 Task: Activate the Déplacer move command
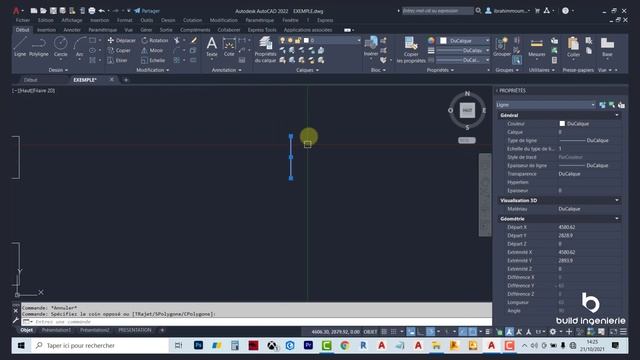point(121,40)
